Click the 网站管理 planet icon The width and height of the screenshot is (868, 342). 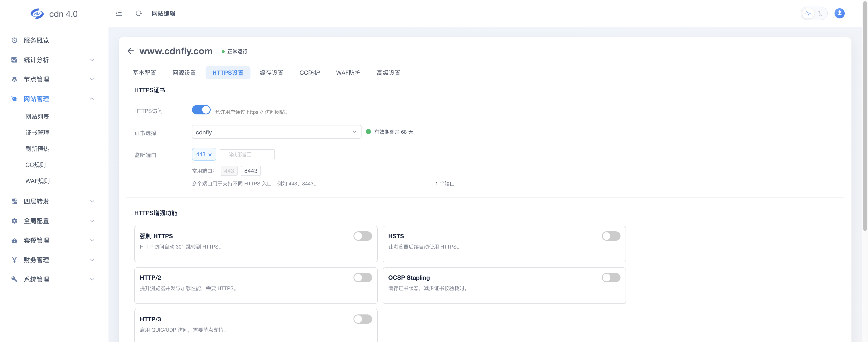(14, 99)
